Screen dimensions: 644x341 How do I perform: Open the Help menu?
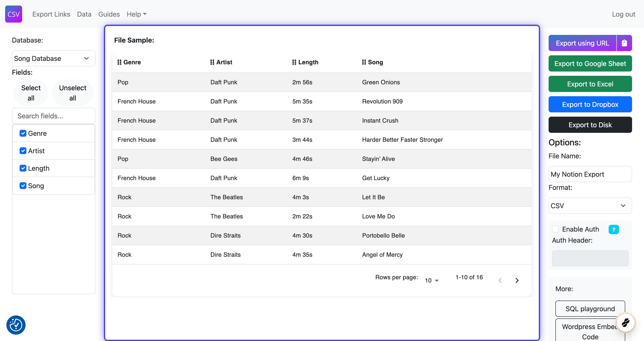[136, 14]
